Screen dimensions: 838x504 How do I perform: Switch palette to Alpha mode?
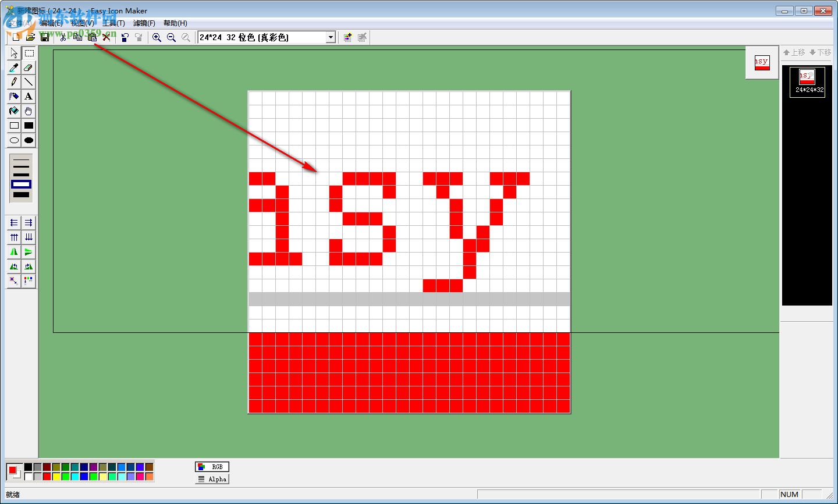212,479
